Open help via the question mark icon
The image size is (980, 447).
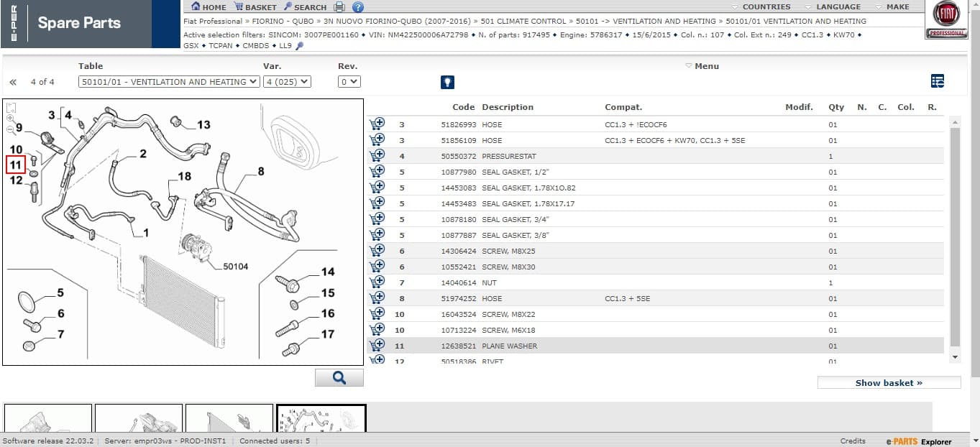tap(358, 6)
